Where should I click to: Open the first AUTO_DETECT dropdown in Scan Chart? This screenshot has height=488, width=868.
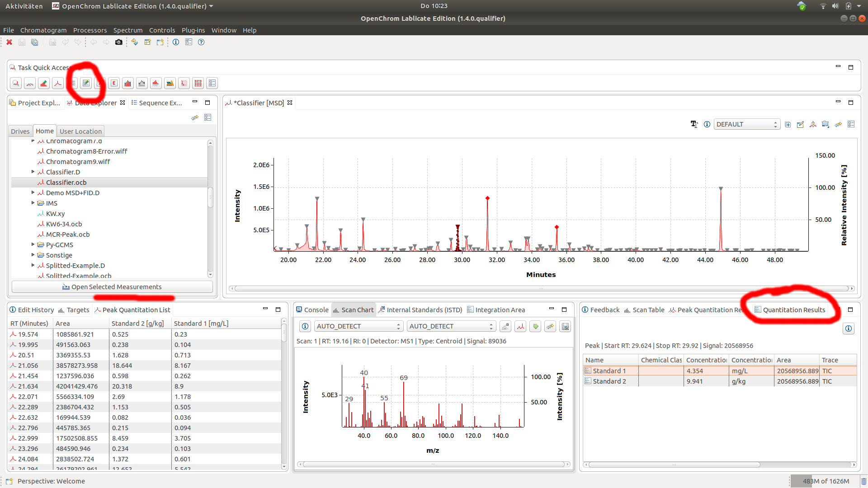coord(358,326)
